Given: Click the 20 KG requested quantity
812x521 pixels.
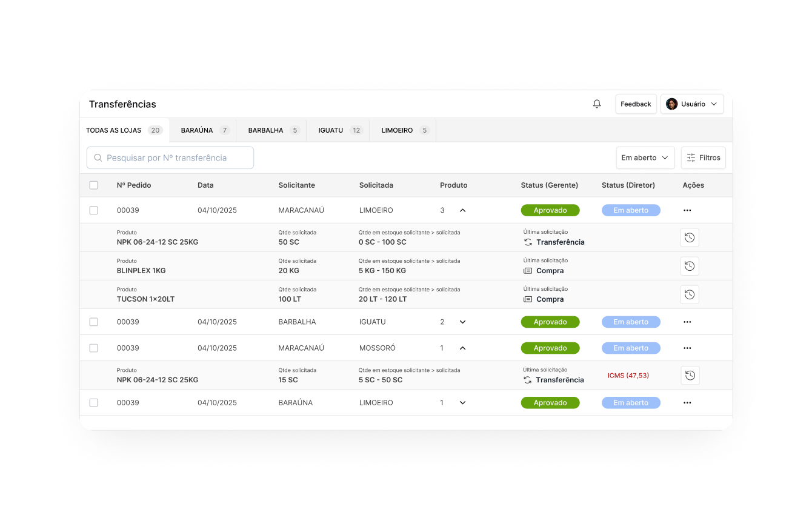Looking at the screenshot, I should [290, 271].
